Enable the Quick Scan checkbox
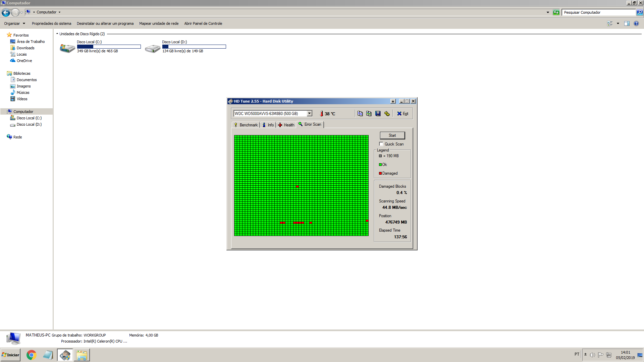644x362 pixels. [381, 144]
